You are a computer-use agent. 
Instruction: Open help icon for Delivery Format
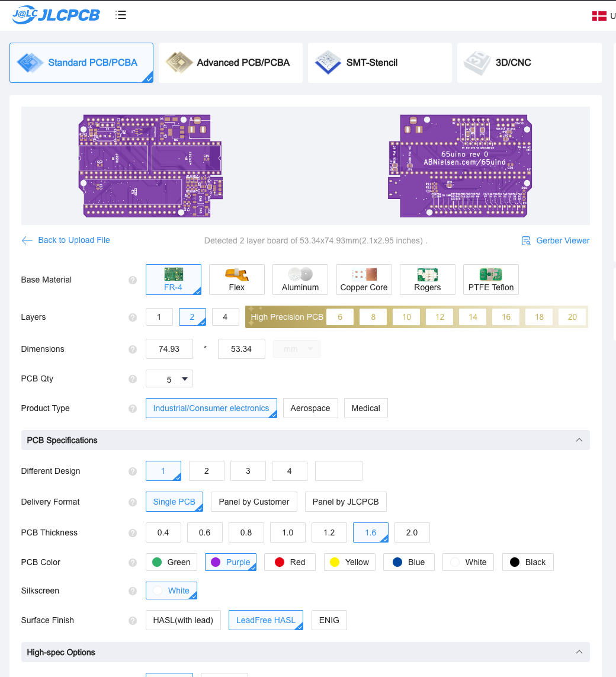133,502
